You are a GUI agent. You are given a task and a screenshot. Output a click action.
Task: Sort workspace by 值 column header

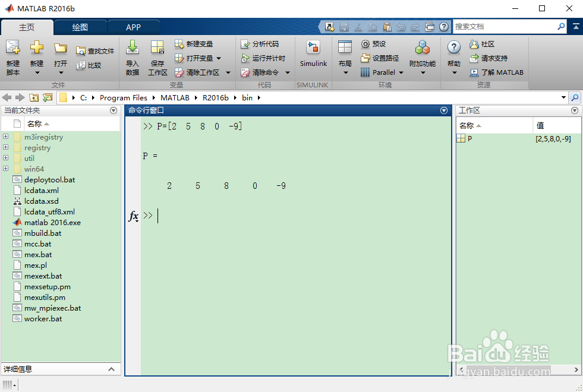point(557,125)
